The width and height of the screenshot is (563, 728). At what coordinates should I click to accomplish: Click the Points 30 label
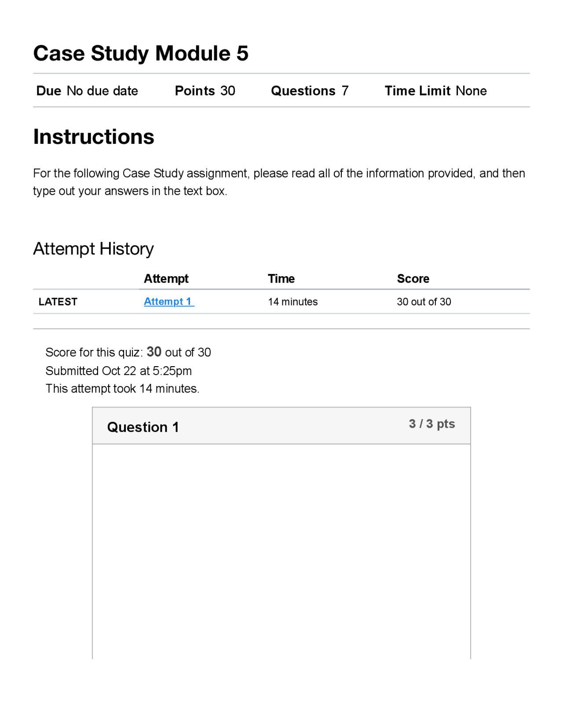pyautogui.click(x=205, y=91)
